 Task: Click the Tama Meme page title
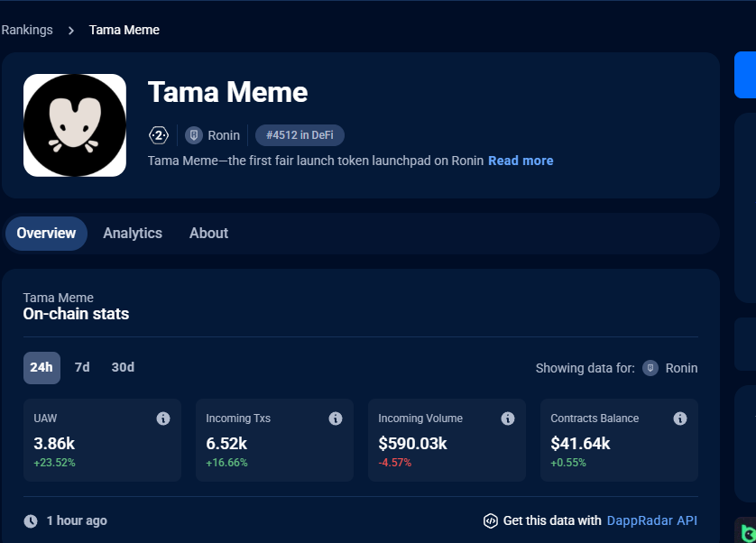coord(227,92)
